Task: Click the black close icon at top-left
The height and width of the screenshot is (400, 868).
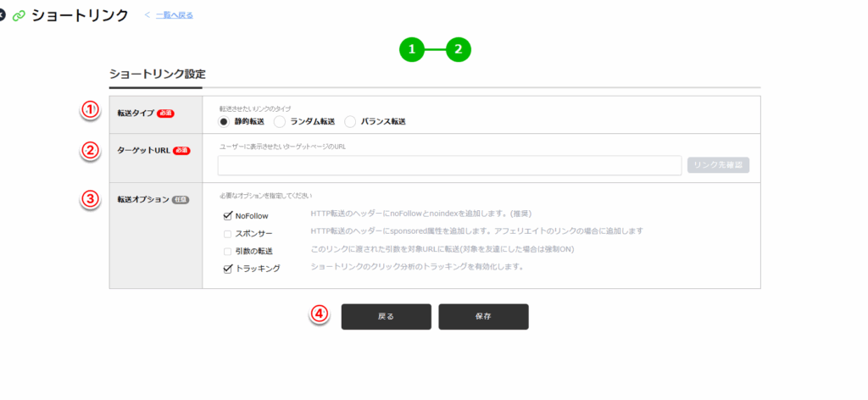Action: [3, 15]
